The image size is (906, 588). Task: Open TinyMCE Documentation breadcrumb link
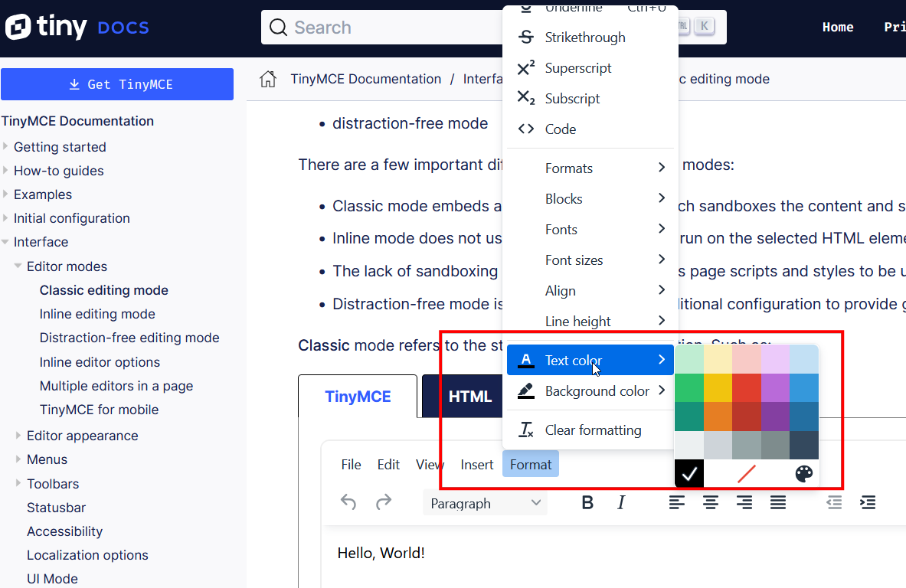366,79
